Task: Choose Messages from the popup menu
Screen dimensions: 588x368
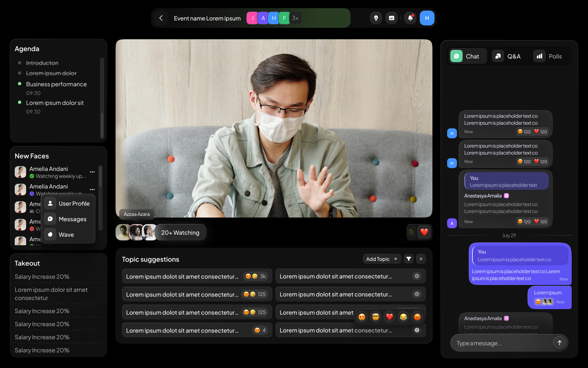Action: [68, 219]
